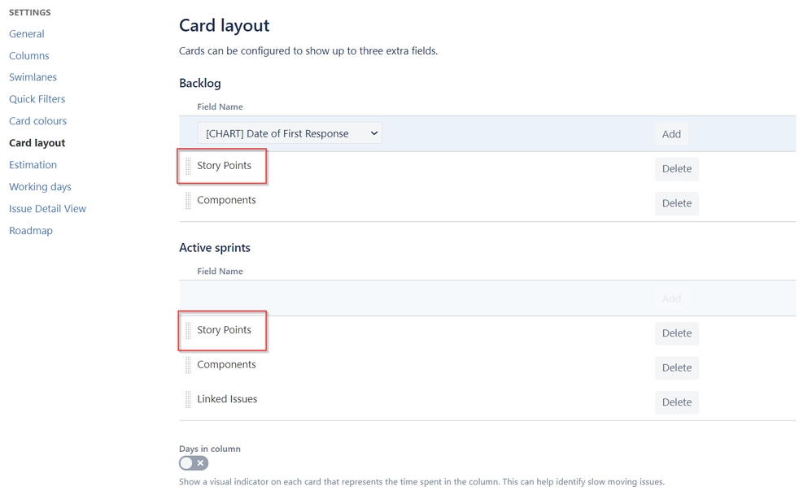Open the Issue Detail View settings

(47, 208)
